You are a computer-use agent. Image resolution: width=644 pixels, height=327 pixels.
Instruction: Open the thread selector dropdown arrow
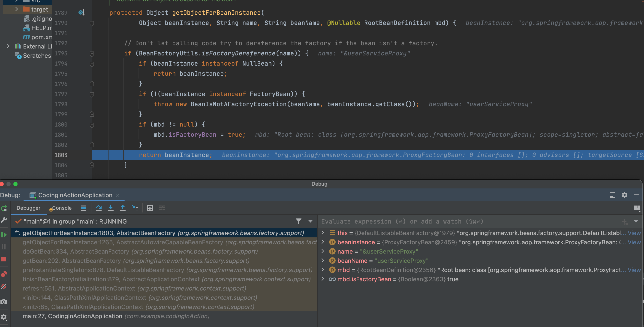pos(310,221)
